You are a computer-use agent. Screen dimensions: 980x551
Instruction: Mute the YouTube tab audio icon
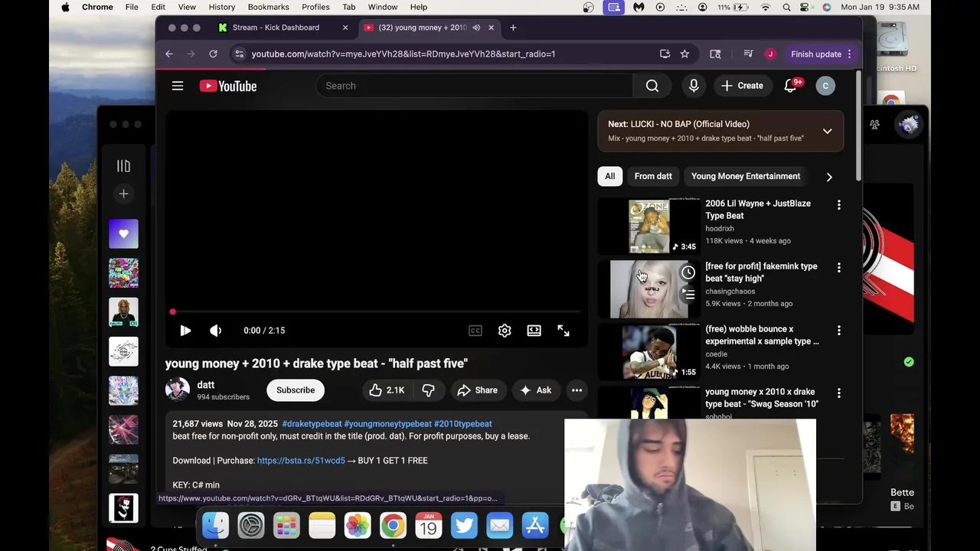(476, 28)
